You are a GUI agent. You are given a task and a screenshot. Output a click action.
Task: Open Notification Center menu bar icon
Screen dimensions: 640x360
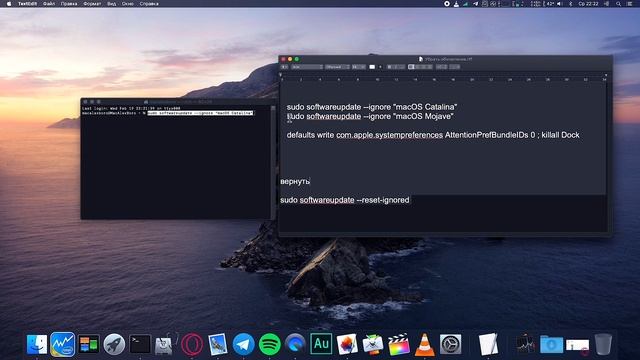coord(630,4)
